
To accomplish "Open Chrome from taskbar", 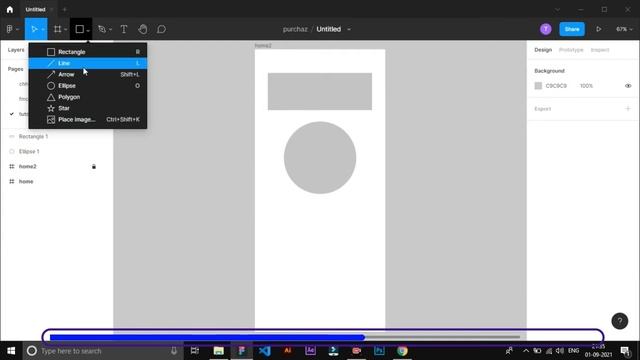I will pos(402,351).
